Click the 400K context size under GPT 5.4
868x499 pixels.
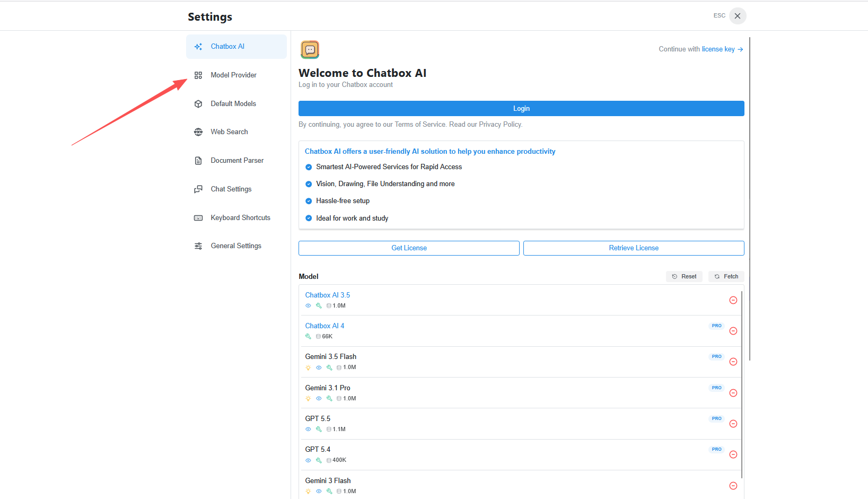point(337,460)
